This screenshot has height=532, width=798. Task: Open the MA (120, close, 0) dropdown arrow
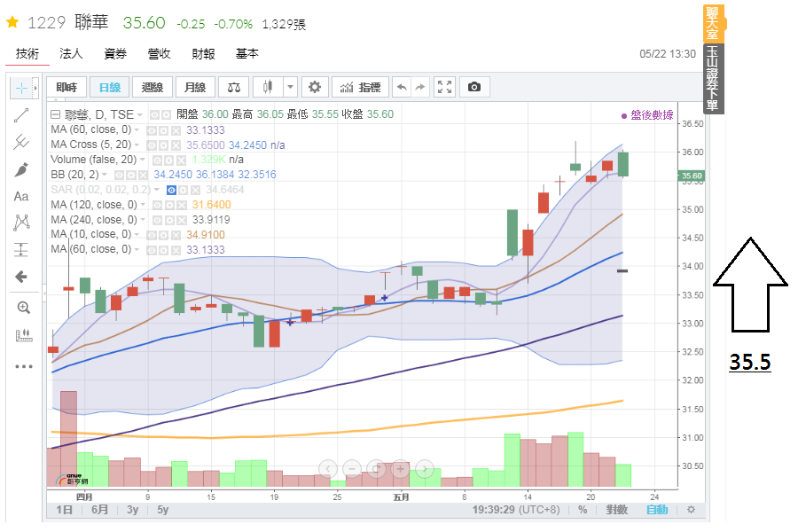point(143,205)
